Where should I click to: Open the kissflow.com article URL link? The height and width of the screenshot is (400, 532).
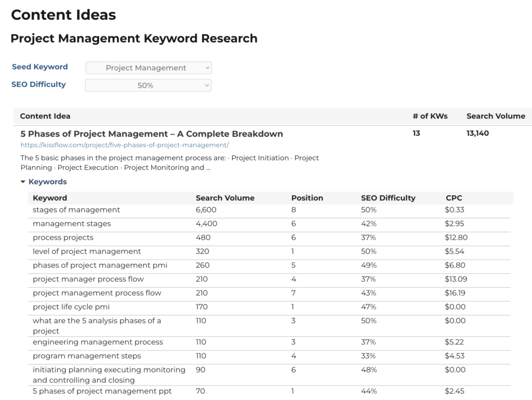tap(124, 145)
